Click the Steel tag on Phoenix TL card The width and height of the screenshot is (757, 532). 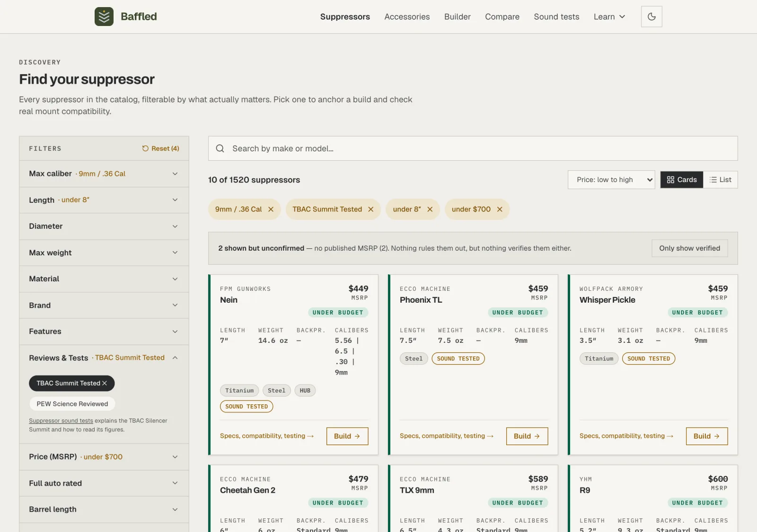point(414,358)
